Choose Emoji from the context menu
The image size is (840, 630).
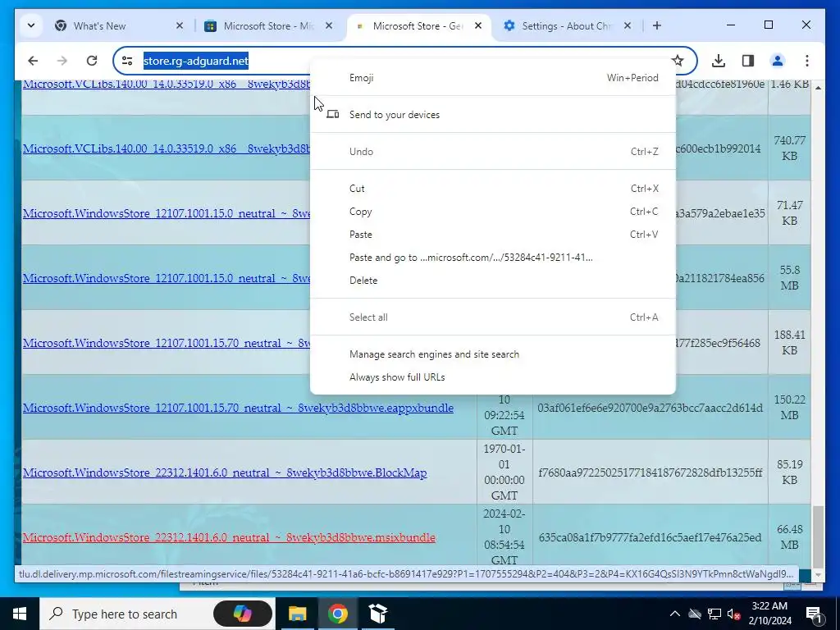(493, 78)
